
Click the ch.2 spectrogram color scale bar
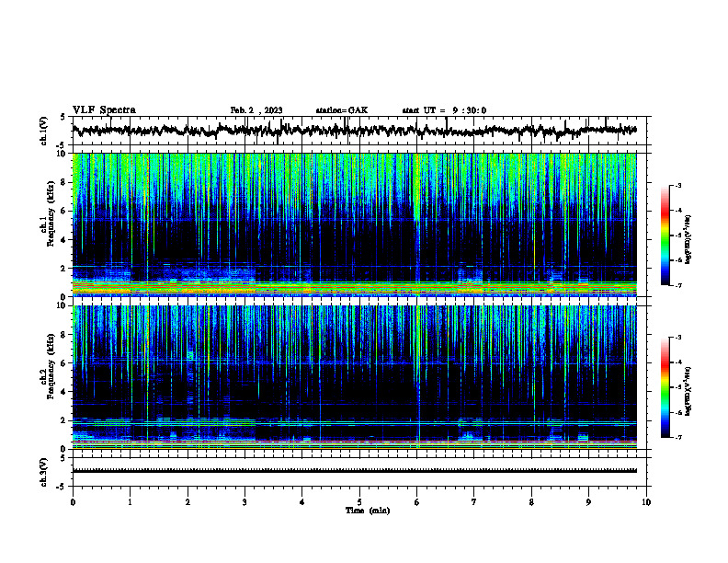pyautogui.click(x=665, y=387)
